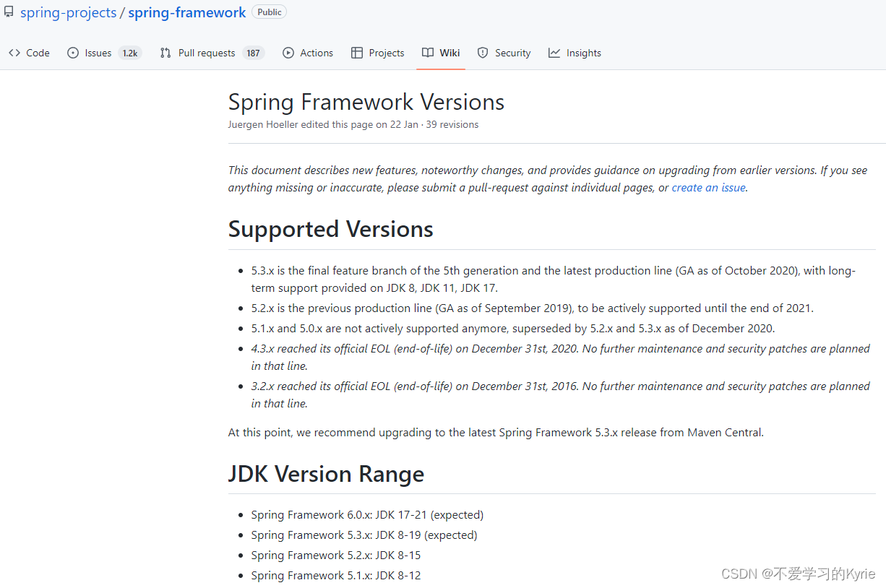886x588 pixels.
Task: Click Juergen Hoeller's profile link
Action: 262,124
